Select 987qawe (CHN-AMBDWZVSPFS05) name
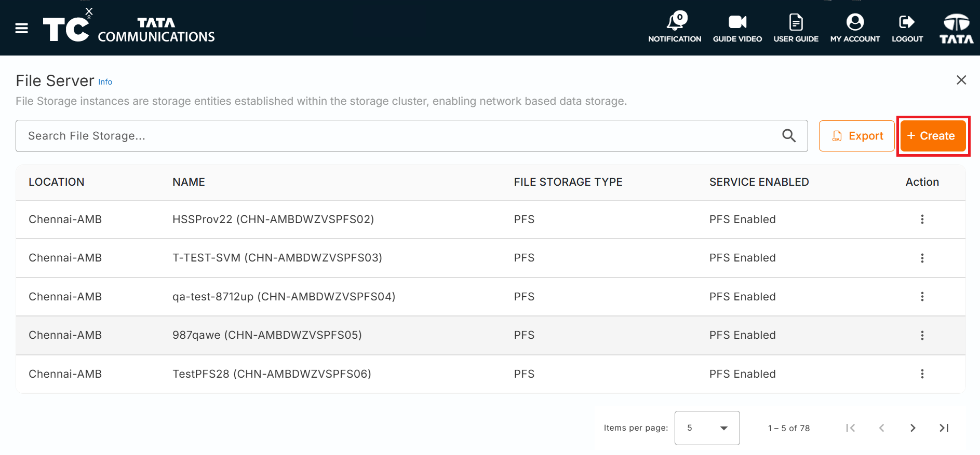 pyautogui.click(x=267, y=335)
